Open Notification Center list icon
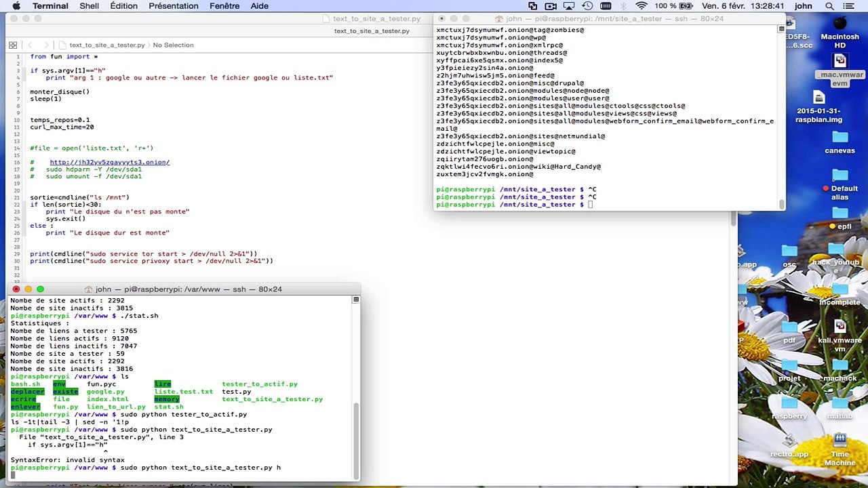 (x=852, y=6)
